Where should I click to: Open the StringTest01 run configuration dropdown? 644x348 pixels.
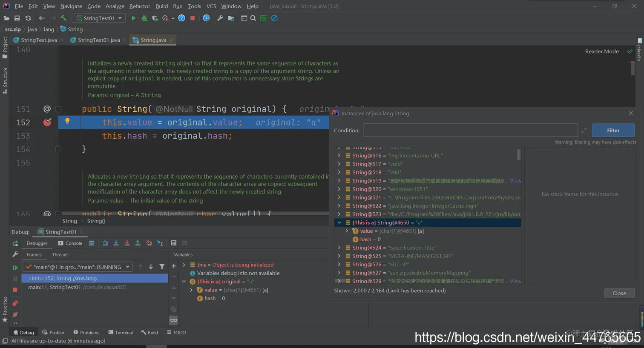tap(99, 18)
